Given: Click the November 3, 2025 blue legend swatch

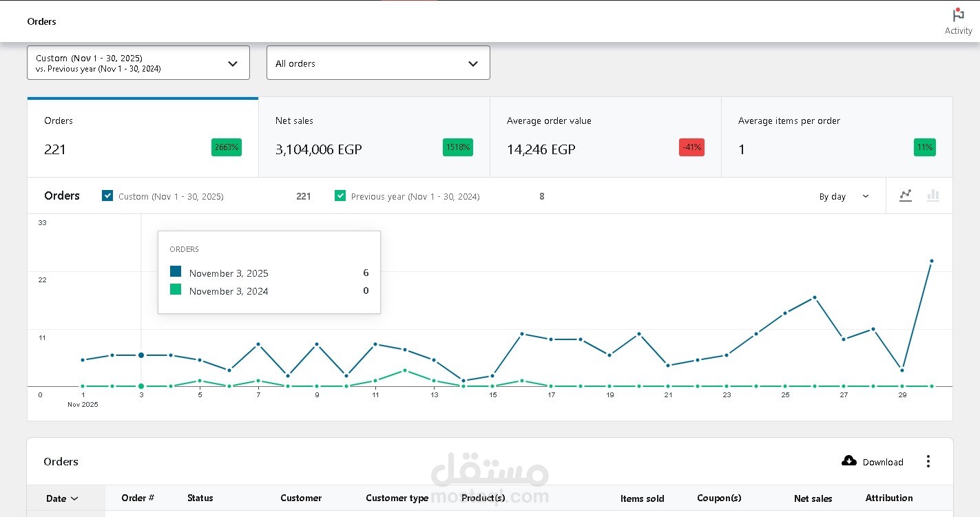Looking at the screenshot, I should click(x=176, y=272).
